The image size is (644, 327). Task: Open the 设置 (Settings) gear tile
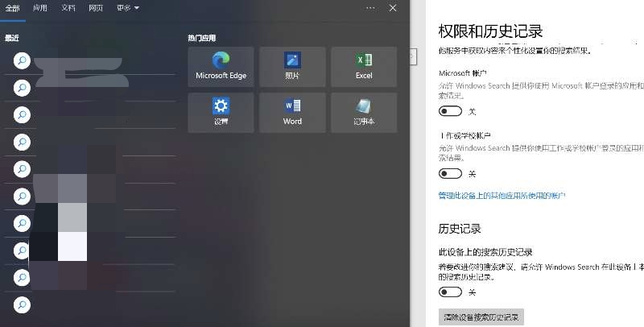click(221, 113)
